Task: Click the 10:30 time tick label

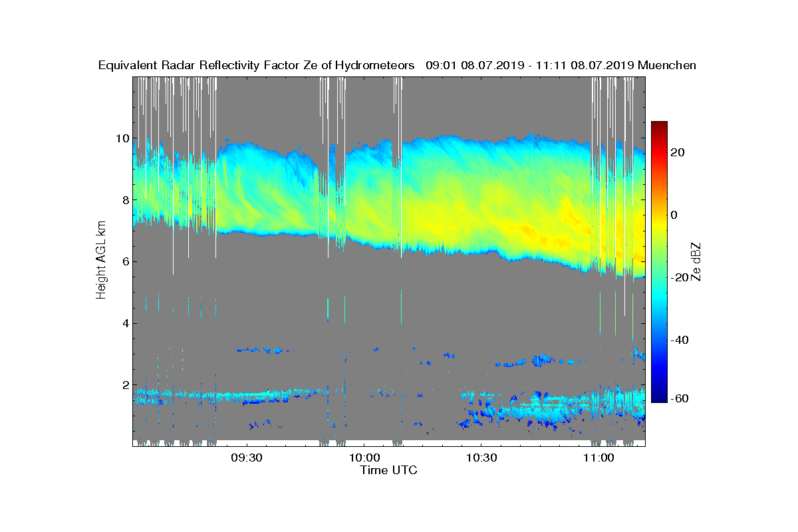Action: pyautogui.click(x=481, y=458)
